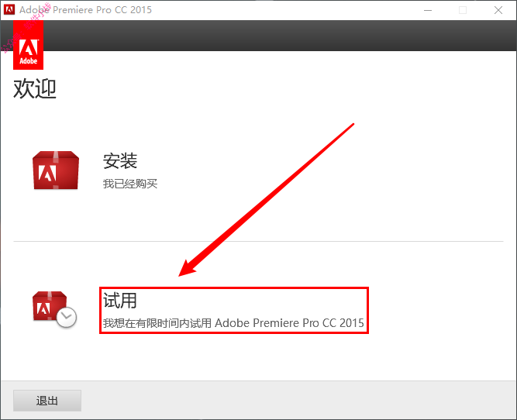Click the trial description mentioning Premiere Pro CC 2015
The width and height of the screenshot is (517, 420).
(233, 322)
